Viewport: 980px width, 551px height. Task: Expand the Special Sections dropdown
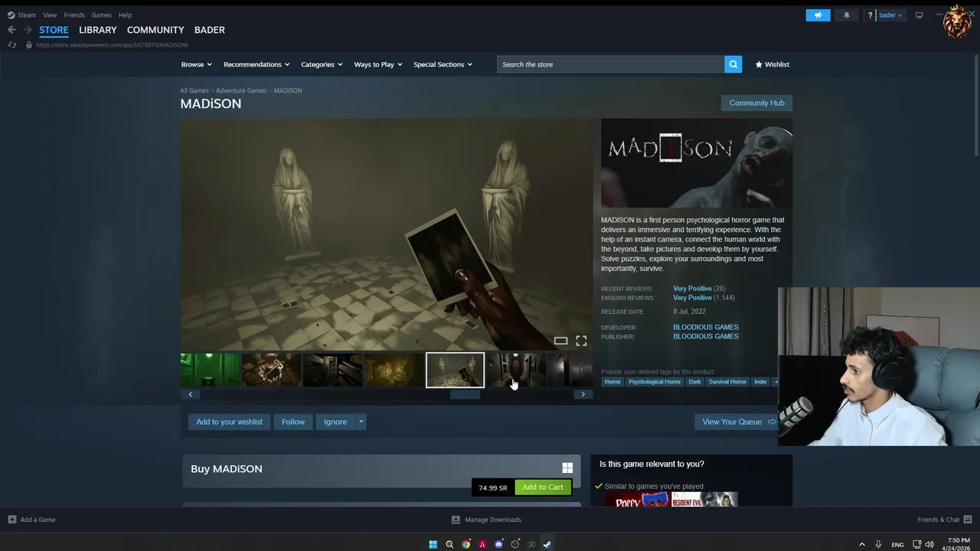[x=443, y=64]
